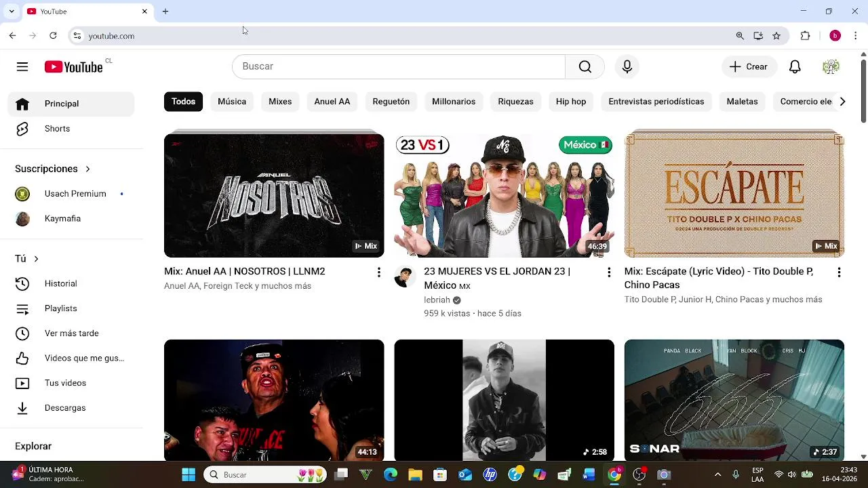The width and height of the screenshot is (868, 488).
Task: Click the YouTube logo
Action: pyautogui.click(x=73, y=66)
